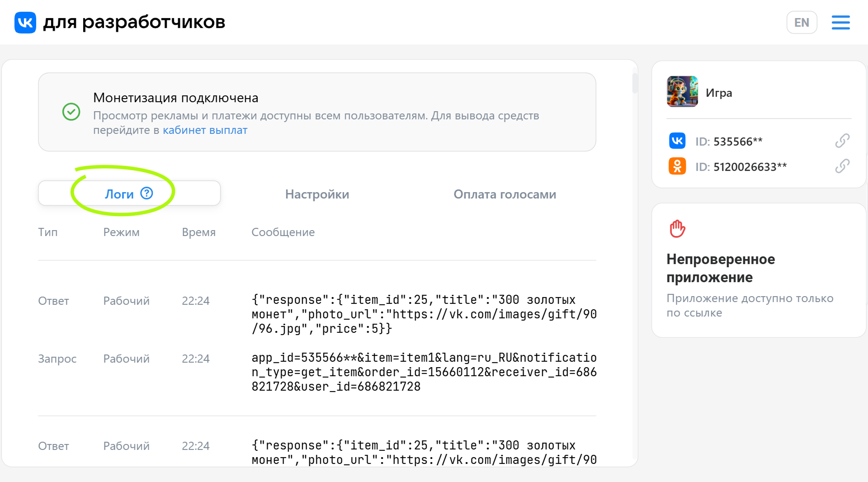Viewport: 868px width, 482px height.
Task: Click the VK platform icon beside ID 535566**
Action: coord(677,141)
